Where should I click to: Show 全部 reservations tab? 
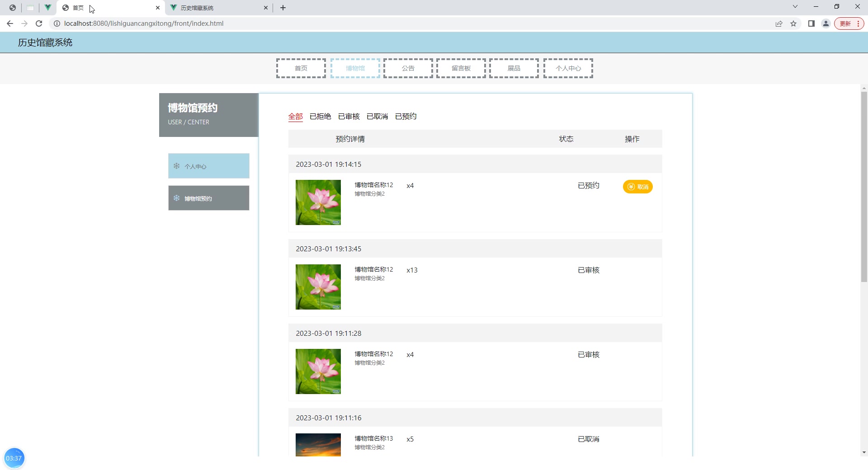[296, 117]
